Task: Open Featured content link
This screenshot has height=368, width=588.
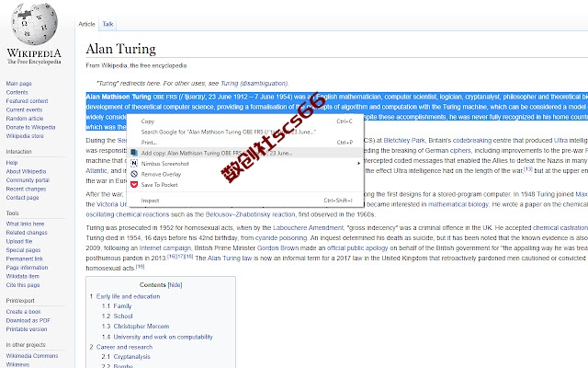Action: pyautogui.click(x=27, y=101)
